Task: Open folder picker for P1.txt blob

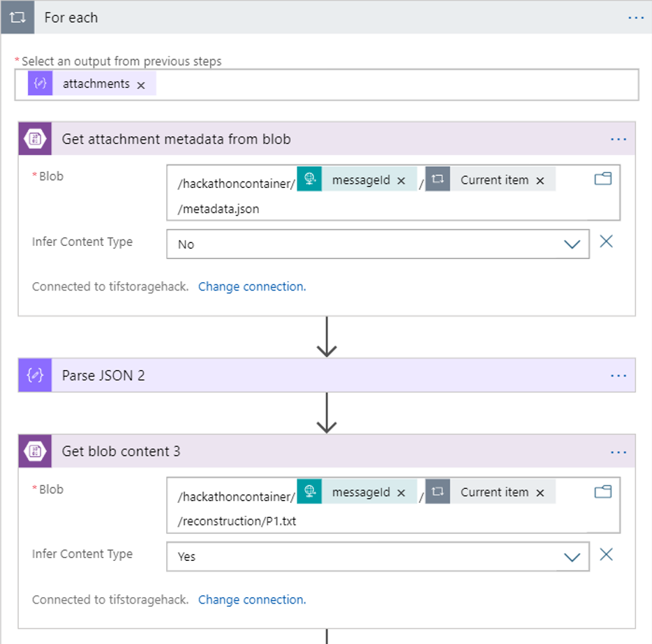Action: [603, 492]
